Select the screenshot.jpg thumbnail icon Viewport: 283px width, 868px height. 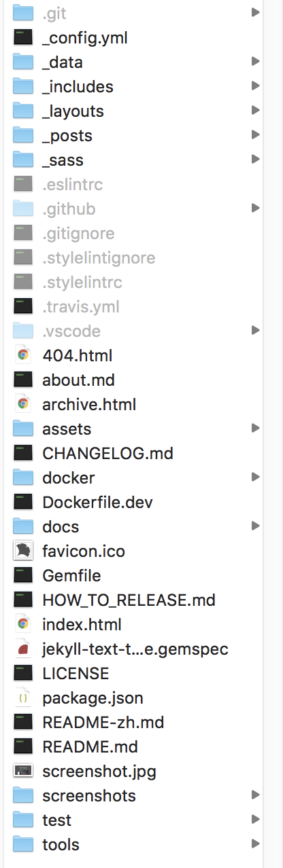pyautogui.click(x=23, y=771)
